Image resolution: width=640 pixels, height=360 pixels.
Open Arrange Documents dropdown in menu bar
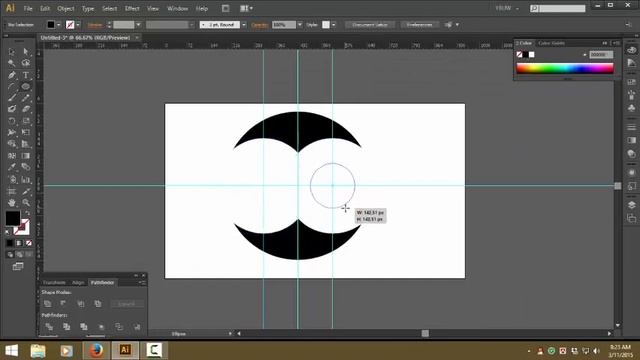(246, 8)
